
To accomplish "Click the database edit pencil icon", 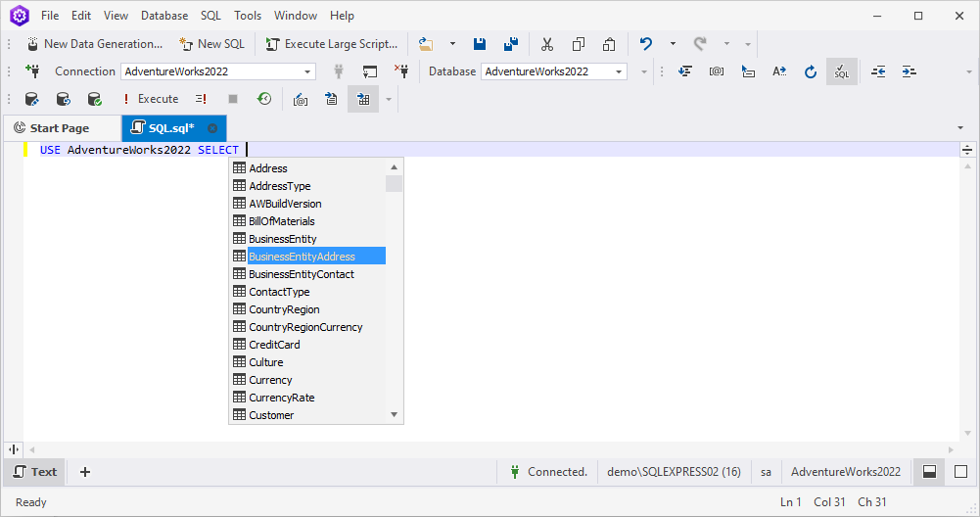I will [x=32, y=99].
